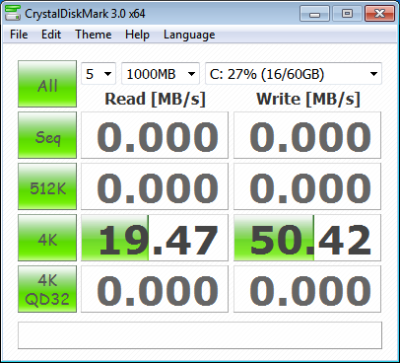Minimize the CrystalDiskMark window
Image resolution: width=400 pixels, height=363 pixels.
pyautogui.click(x=315, y=14)
